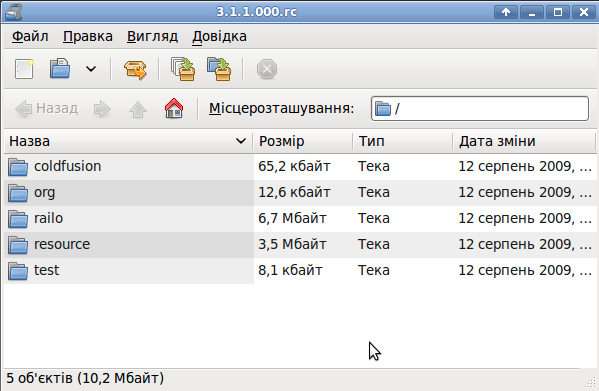Click the disabled stop icon
The image size is (599, 391).
point(267,69)
